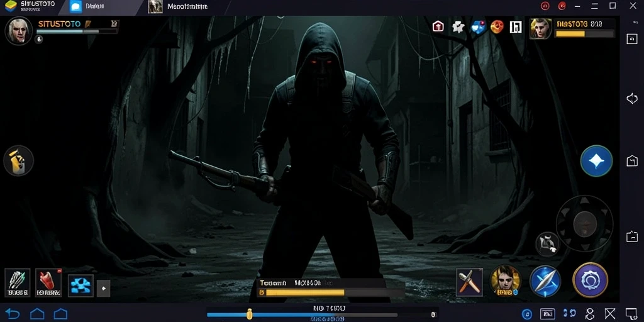Click the player health bar beside the white-haired avatar
Image resolution: width=644 pixels, height=322 pixels.
(x=77, y=31)
